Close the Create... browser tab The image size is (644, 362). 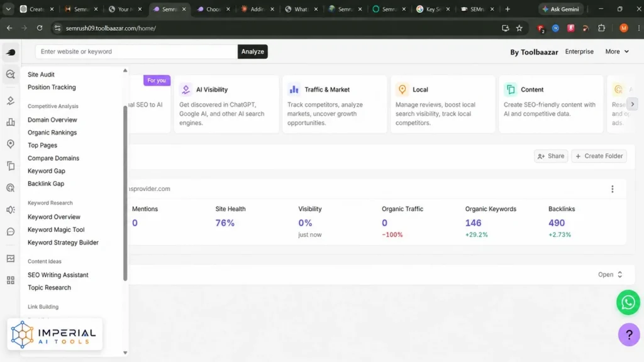pyautogui.click(x=52, y=9)
